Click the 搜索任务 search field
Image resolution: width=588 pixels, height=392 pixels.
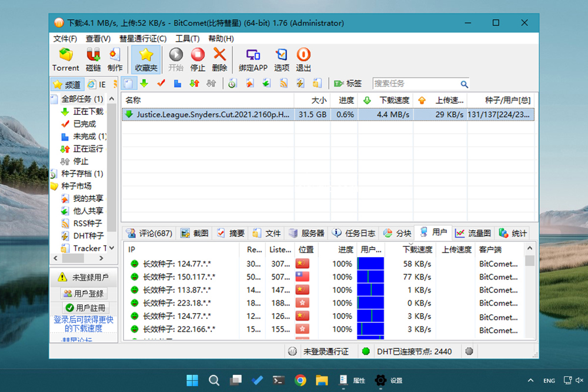pos(416,84)
